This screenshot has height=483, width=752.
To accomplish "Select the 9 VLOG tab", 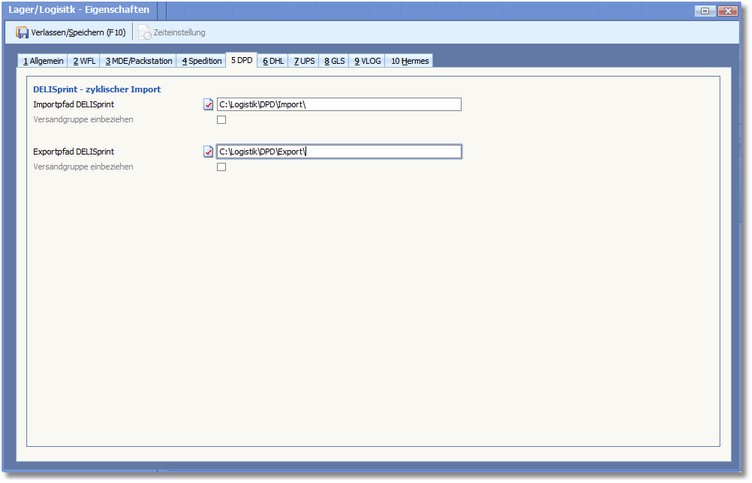I will pyautogui.click(x=367, y=61).
